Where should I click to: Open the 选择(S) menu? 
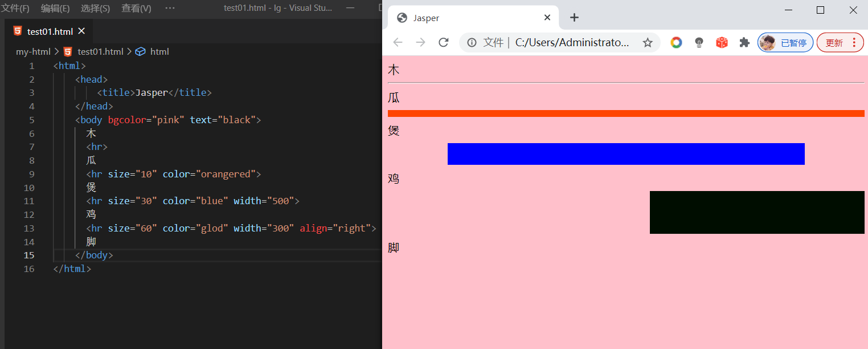pos(95,9)
